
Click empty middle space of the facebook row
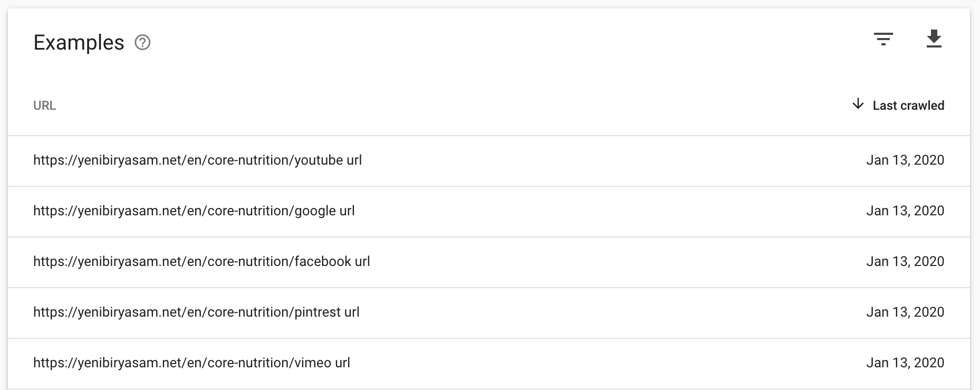[617, 262]
